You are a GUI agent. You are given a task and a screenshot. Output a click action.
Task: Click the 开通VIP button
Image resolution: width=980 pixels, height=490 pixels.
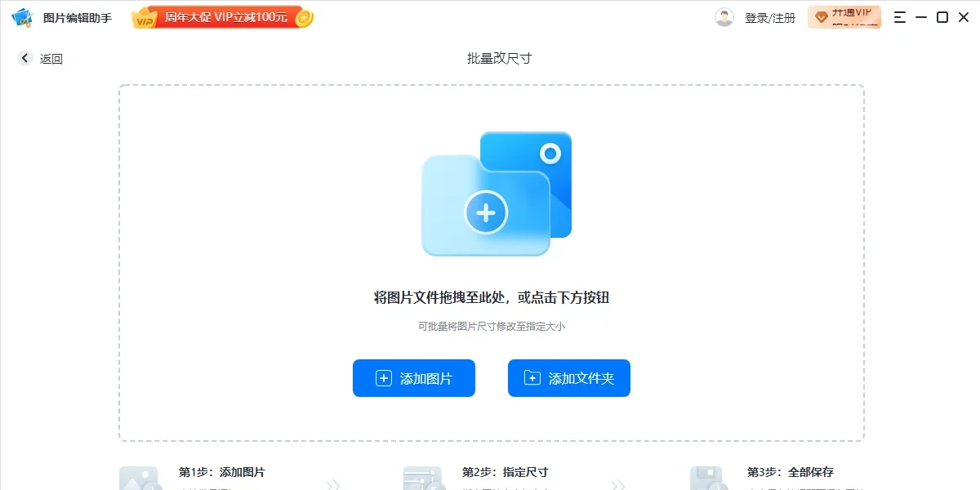[844, 17]
